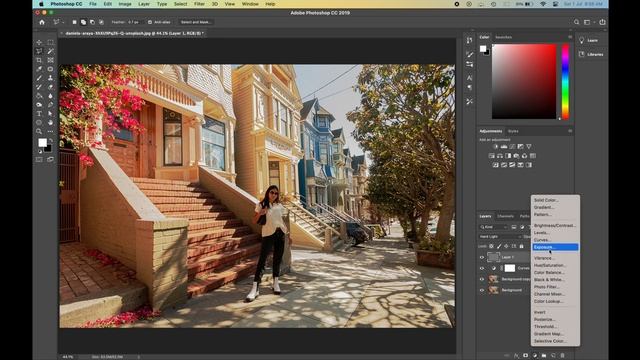Click the Add to selection button
Image resolution: width=640 pixels, height=360 pixels.
coord(83,22)
